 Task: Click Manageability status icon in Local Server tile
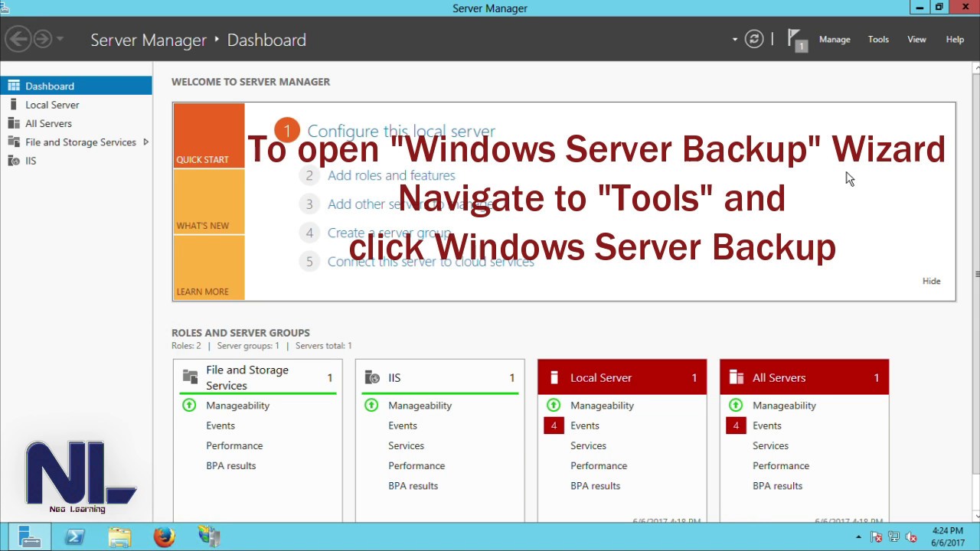click(554, 405)
